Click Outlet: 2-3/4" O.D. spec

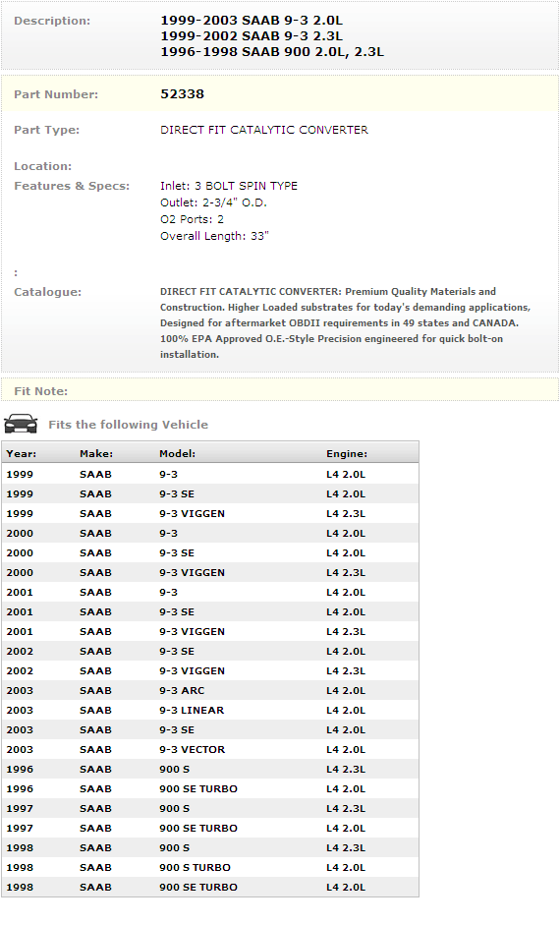coord(213,202)
